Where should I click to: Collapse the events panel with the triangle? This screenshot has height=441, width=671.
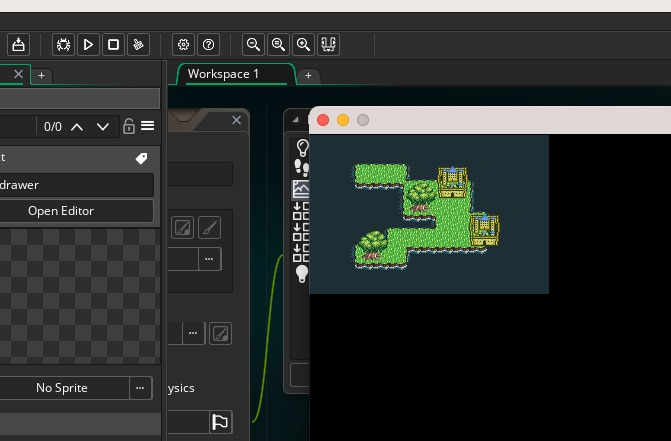coord(295,120)
